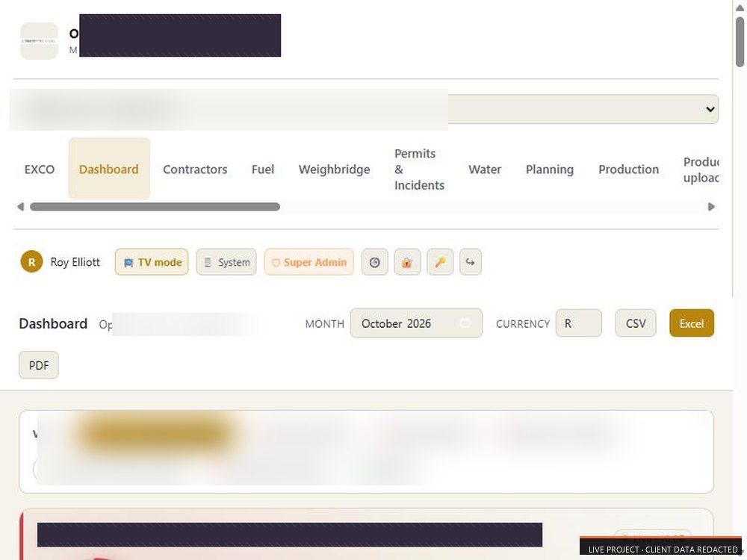The height and width of the screenshot is (560, 747).
Task: Click the horizontal tab scrollbar thumb
Action: coord(155,207)
